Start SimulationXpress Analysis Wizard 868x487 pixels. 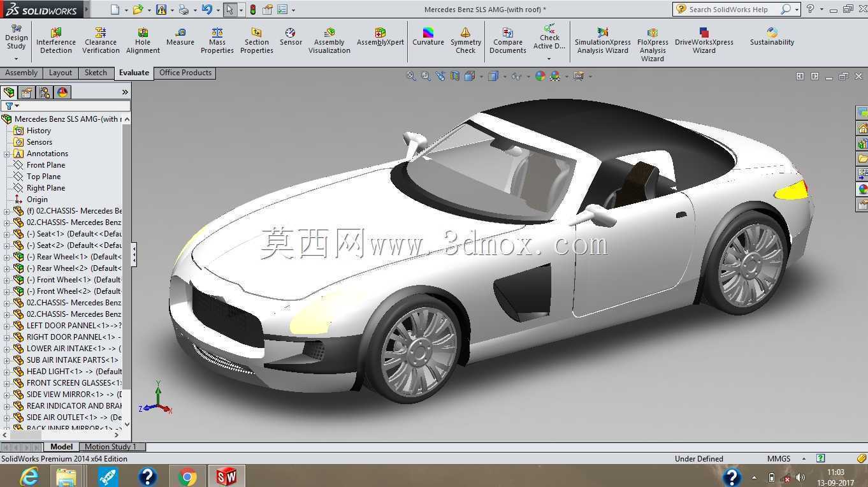(x=603, y=41)
